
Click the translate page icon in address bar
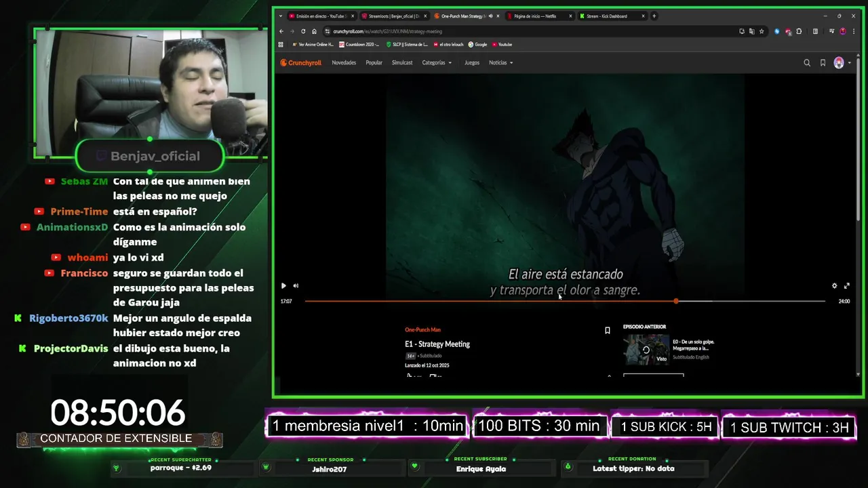751,31
